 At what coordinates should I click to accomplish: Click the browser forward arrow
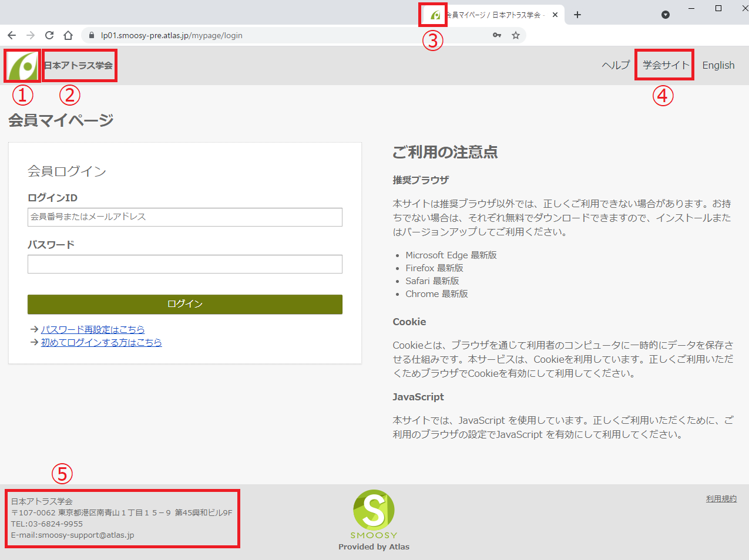31,35
